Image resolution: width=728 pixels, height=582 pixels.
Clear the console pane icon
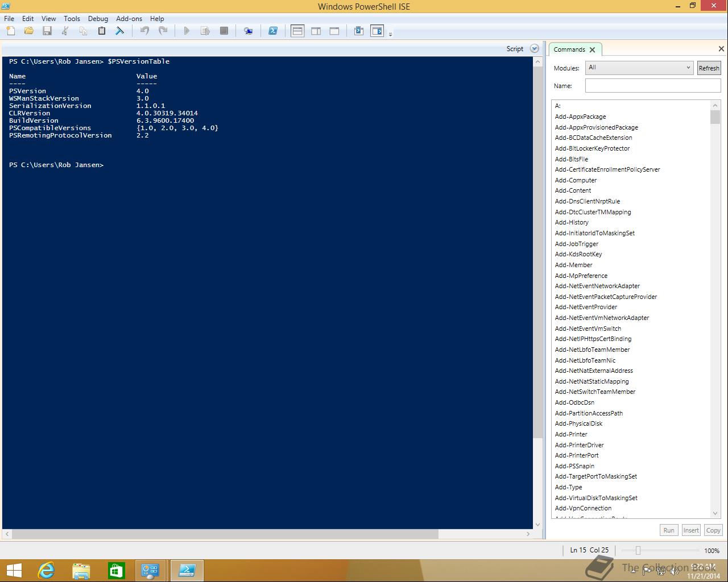tap(119, 31)
